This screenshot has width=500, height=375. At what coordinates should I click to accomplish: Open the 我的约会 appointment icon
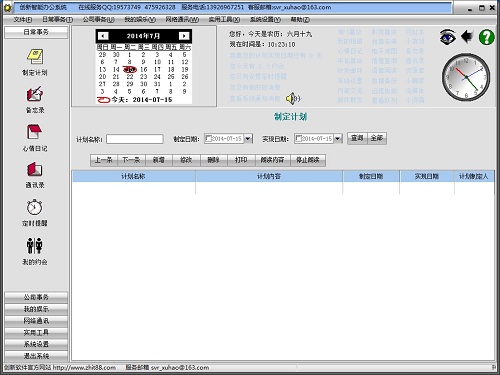(35, 246)
